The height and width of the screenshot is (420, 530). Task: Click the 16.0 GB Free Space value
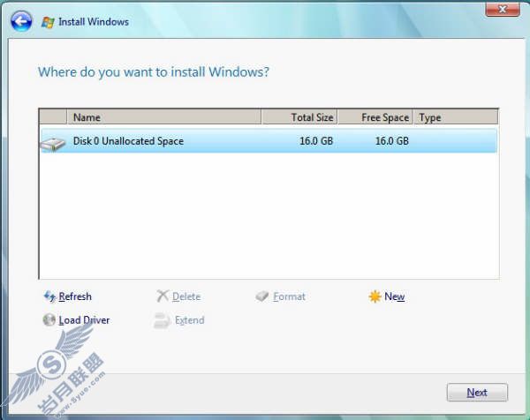(x=392, y=141)
